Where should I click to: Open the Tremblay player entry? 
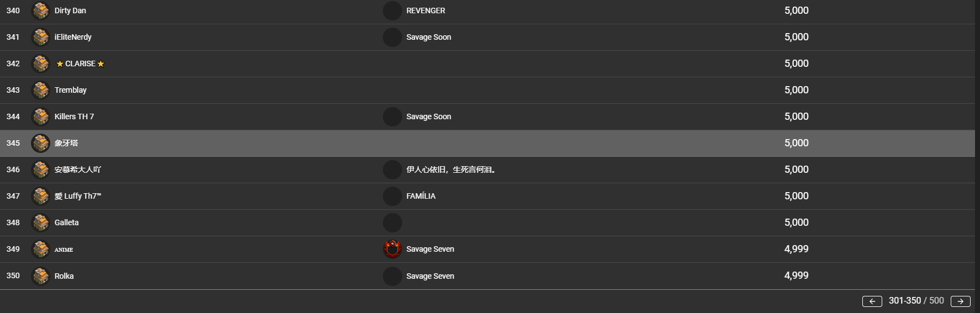coord(70,90)
